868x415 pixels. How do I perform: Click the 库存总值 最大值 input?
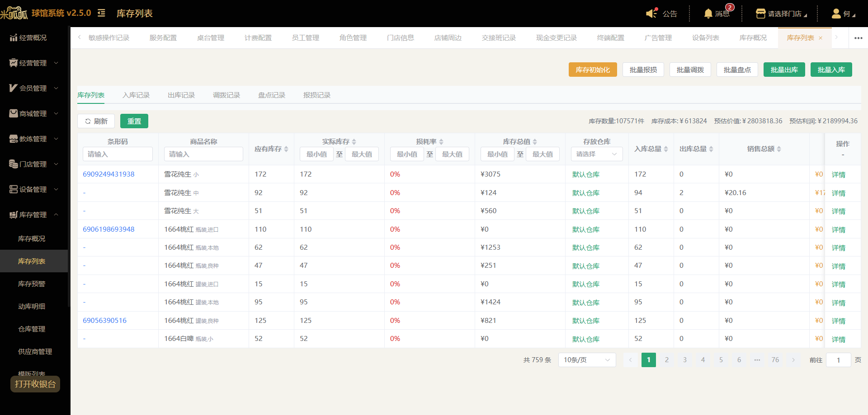point(542,154)
